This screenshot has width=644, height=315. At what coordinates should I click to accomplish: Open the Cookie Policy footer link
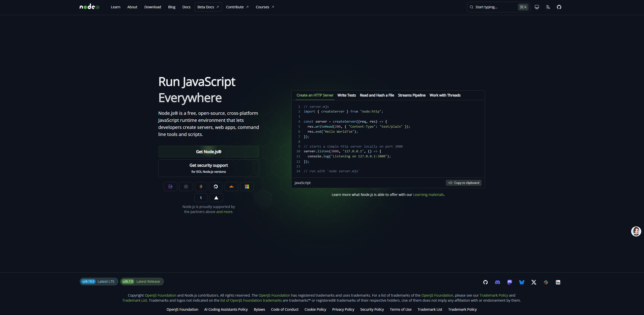315,309
